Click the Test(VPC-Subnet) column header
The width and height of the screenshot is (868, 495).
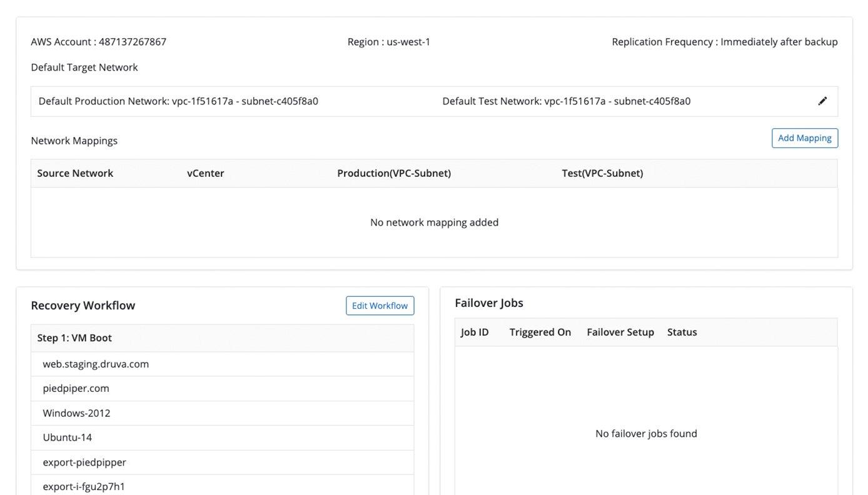602,173
